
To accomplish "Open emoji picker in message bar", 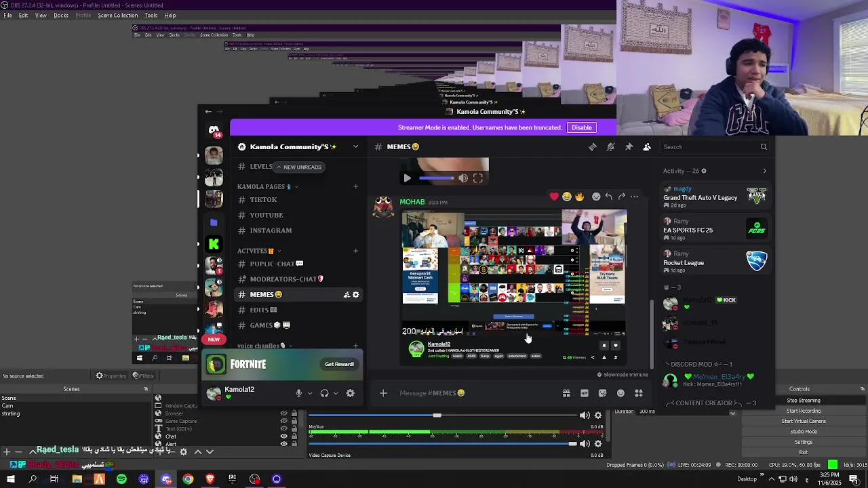I will pyautogui.click(x=620, y=393).
